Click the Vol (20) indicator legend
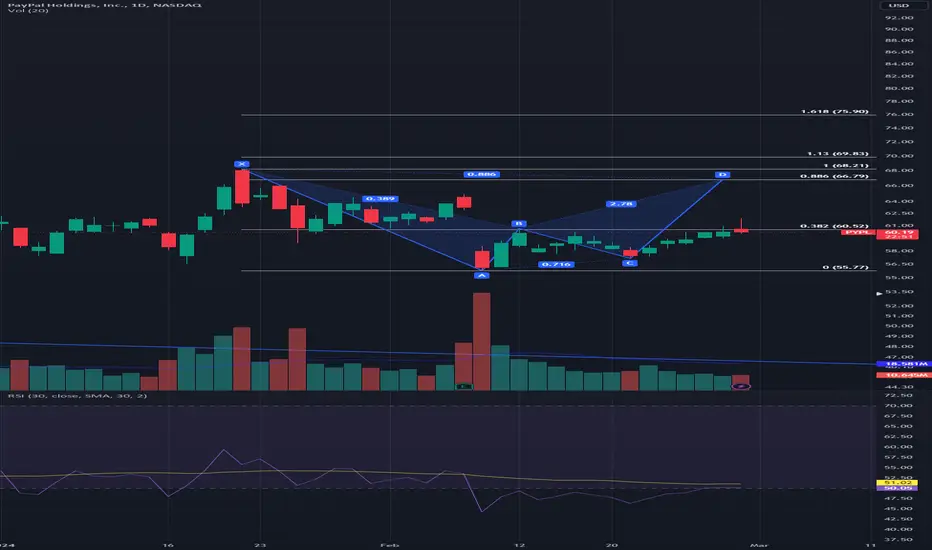Screen dimensions: 932x550 point(28,11)
